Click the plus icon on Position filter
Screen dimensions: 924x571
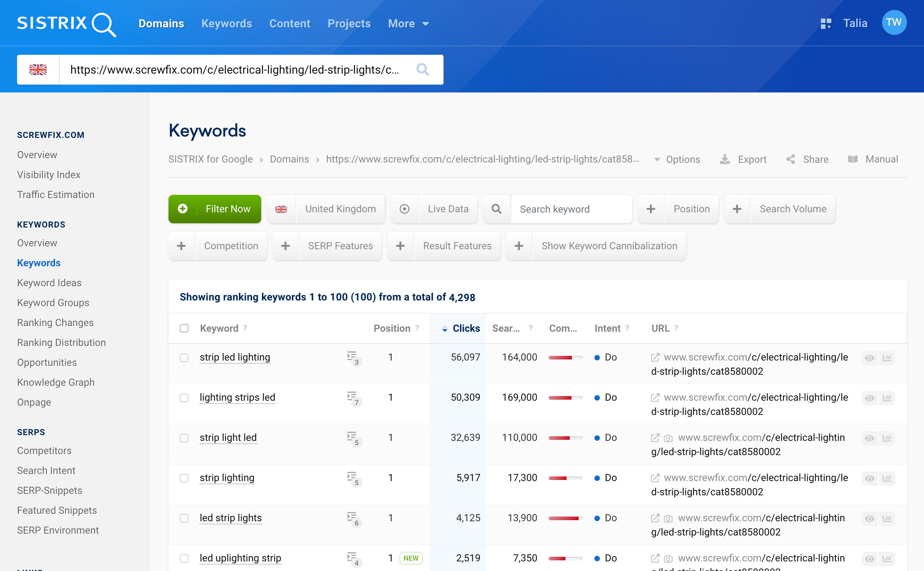(x=651, y=209)
